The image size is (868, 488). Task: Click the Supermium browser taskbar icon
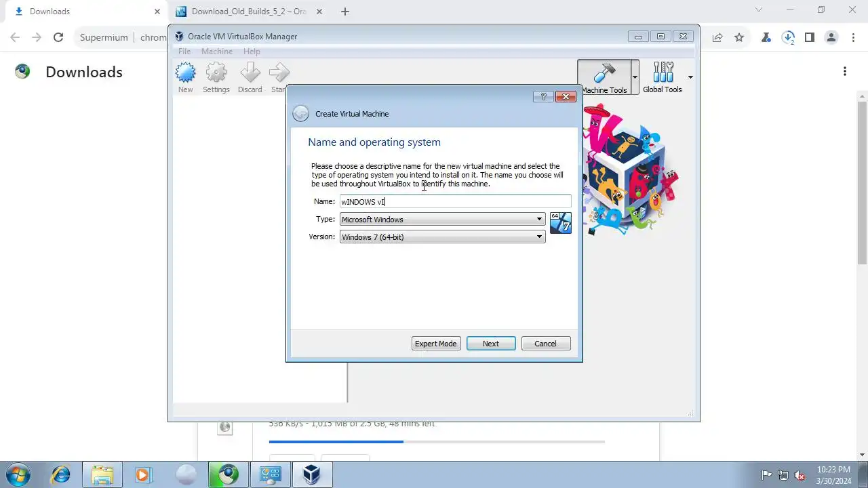[228, 474]
